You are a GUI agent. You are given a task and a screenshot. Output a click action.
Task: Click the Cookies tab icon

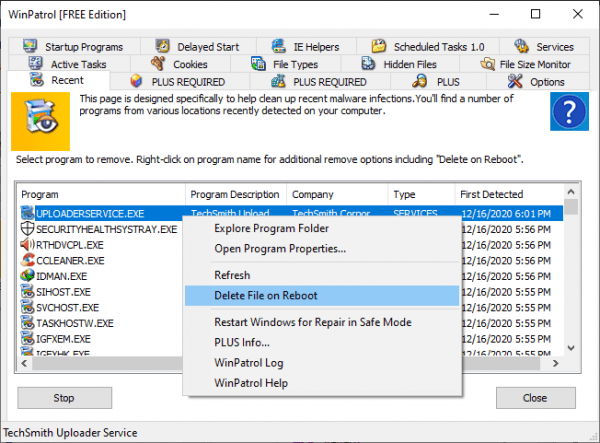tap(158, 64)
